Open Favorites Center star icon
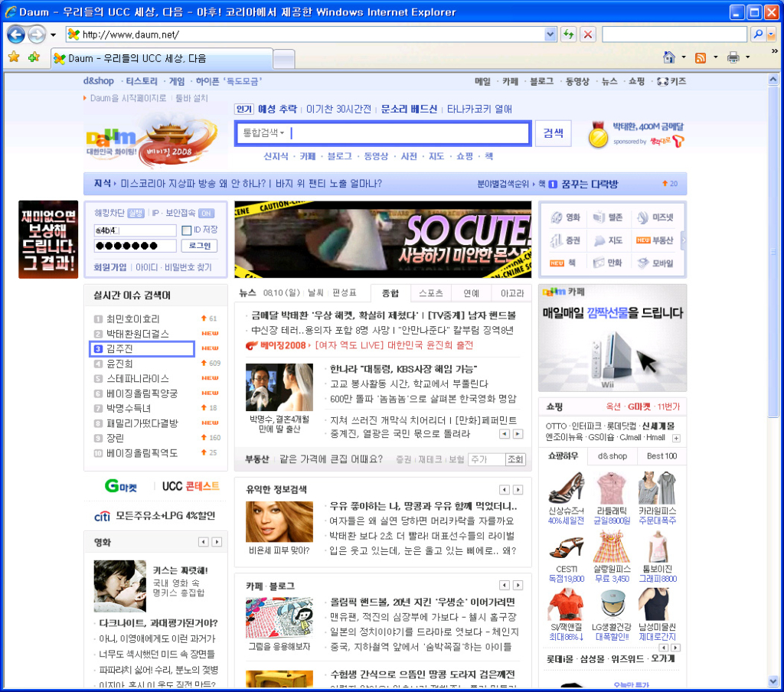This screenshot has height=692, width=784. click(14, 57)
